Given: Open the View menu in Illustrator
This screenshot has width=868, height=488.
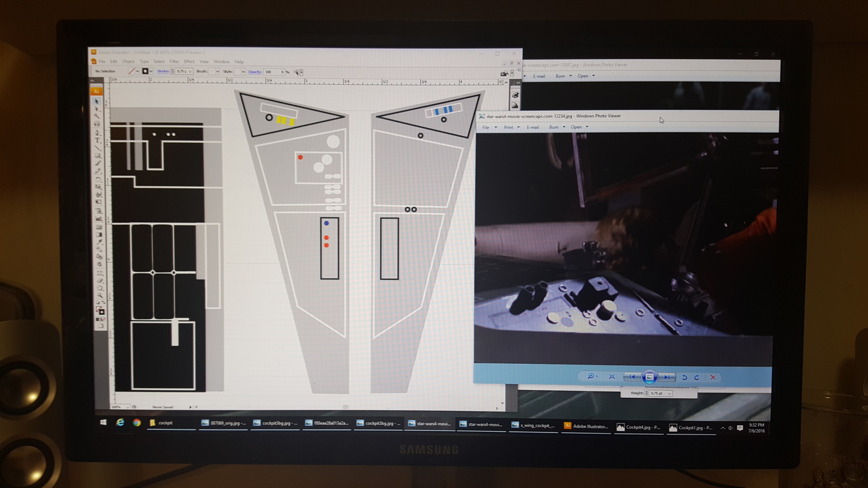Looking at the screenshot, I should [204, 61].
